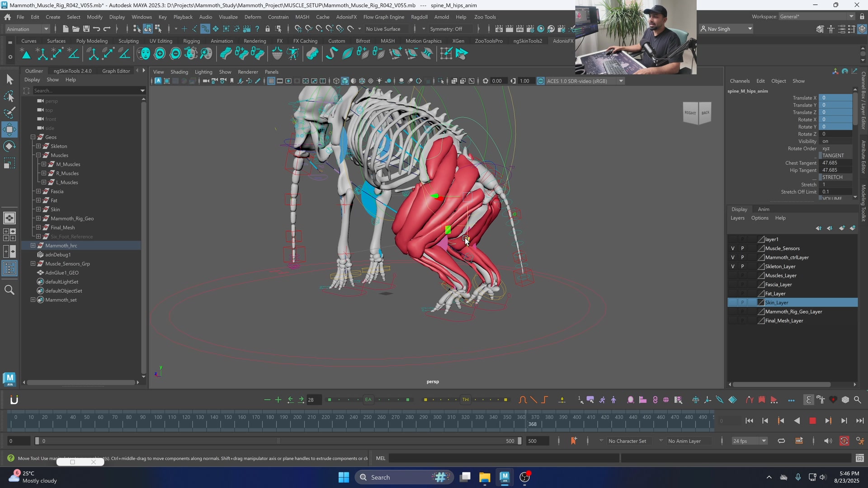Select the Move tool in toolbox

(x=9, y=130)
